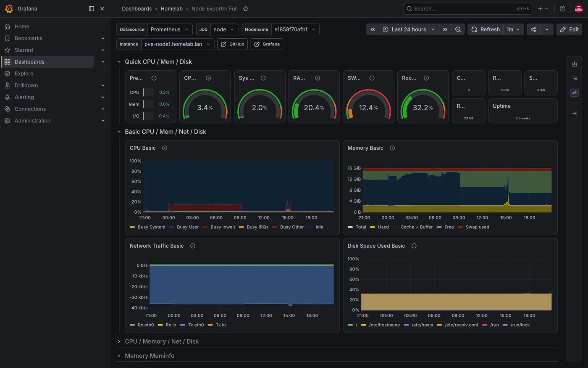
Task: Show info icon on the RAM gauge panel
Action: [318, 78]
